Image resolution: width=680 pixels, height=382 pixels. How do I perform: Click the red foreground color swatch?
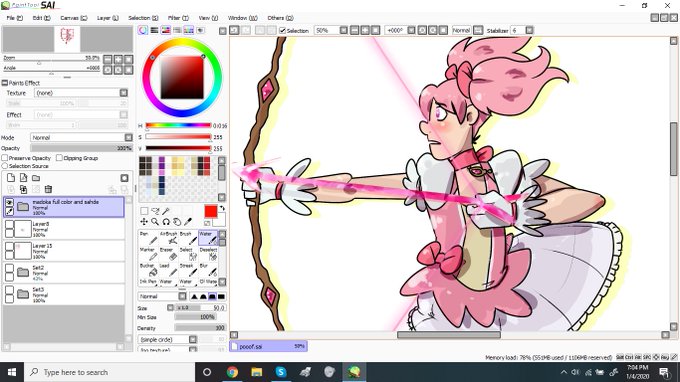pyautogui.click(x=211, y=212)
